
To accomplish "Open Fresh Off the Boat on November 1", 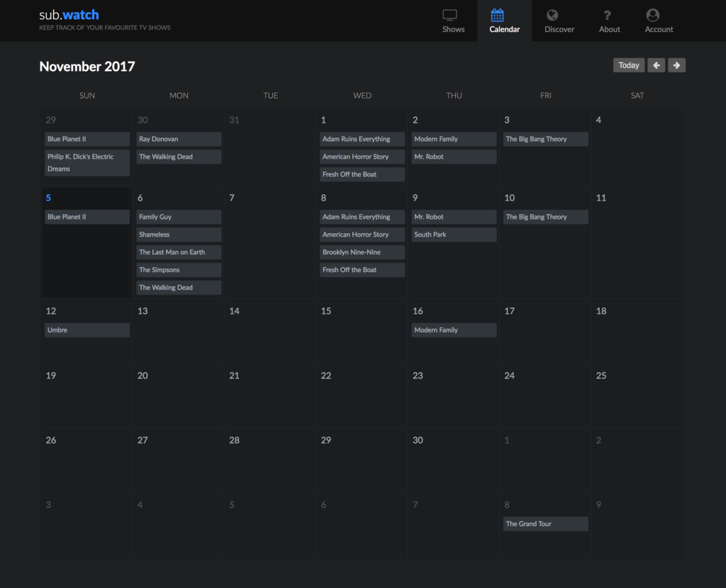I will [x=362, y=174].
